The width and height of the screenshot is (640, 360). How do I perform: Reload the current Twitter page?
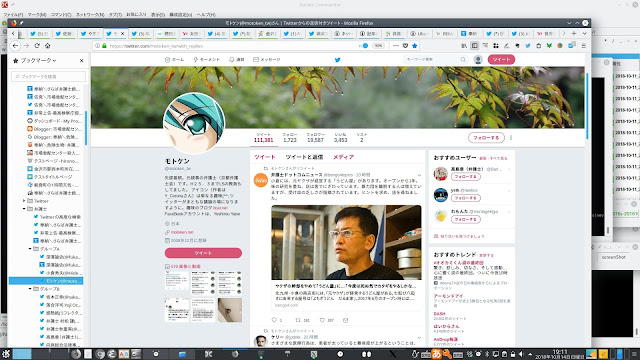[37, 46]
